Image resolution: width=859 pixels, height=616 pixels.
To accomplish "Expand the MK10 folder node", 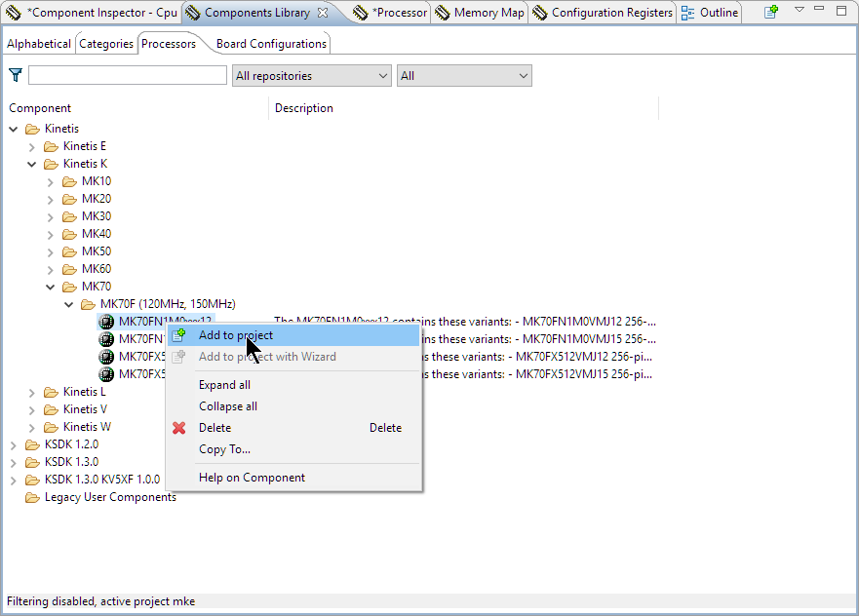I will pos(51,181).
